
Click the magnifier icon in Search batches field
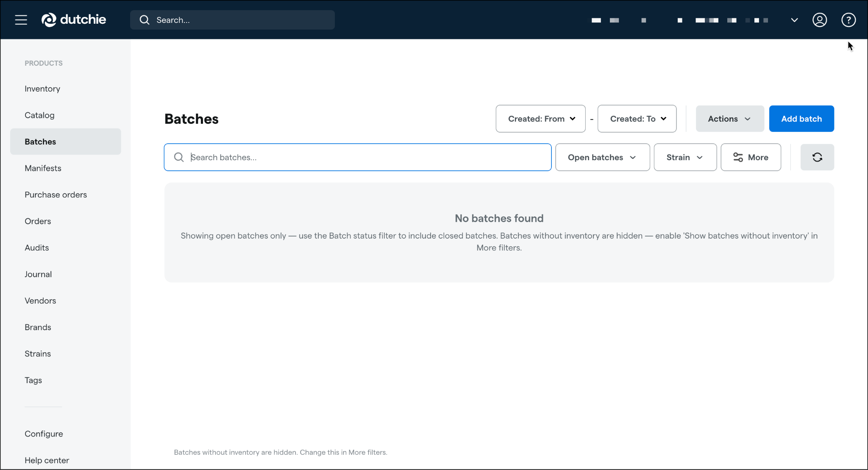pos(179,157)
